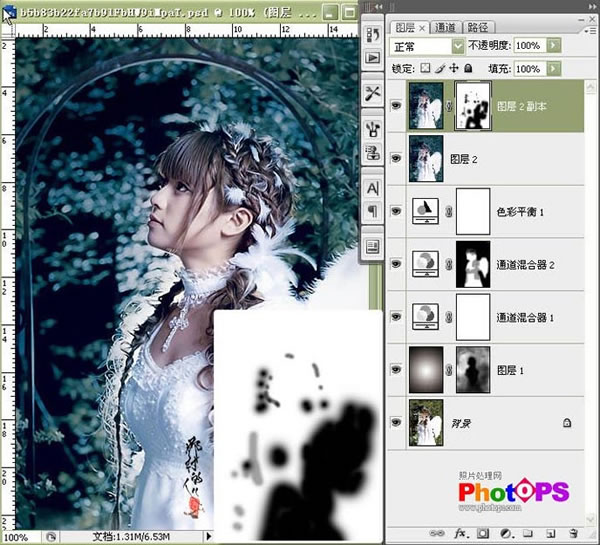
Task: Hide the 背景 layer with its eye icon
Action: (396, 422)
